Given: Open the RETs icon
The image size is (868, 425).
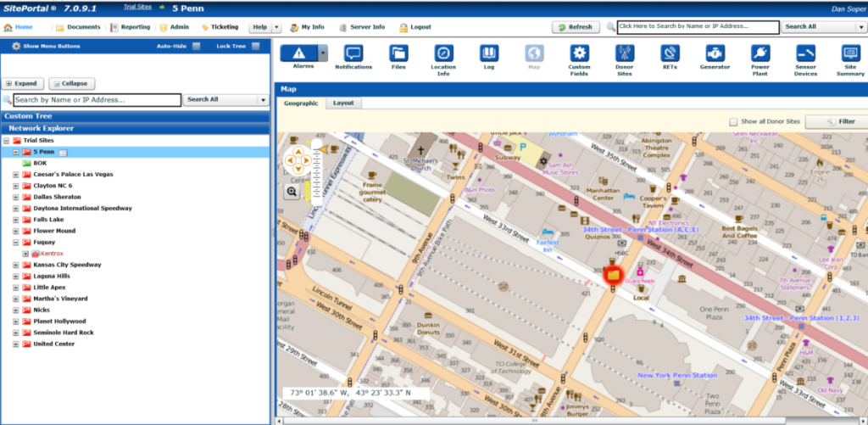Looking at the screenshot, I should [x=670, y=53].
